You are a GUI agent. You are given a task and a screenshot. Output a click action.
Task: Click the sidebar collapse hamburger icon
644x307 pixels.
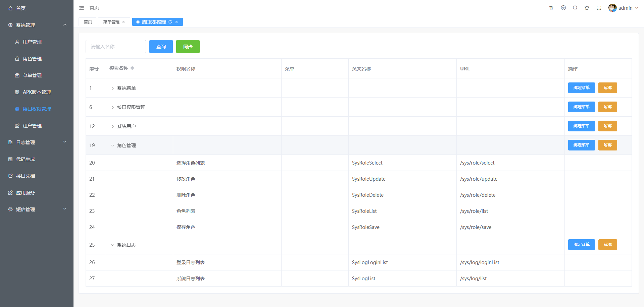pyautogui.click(x=82, y=8)
